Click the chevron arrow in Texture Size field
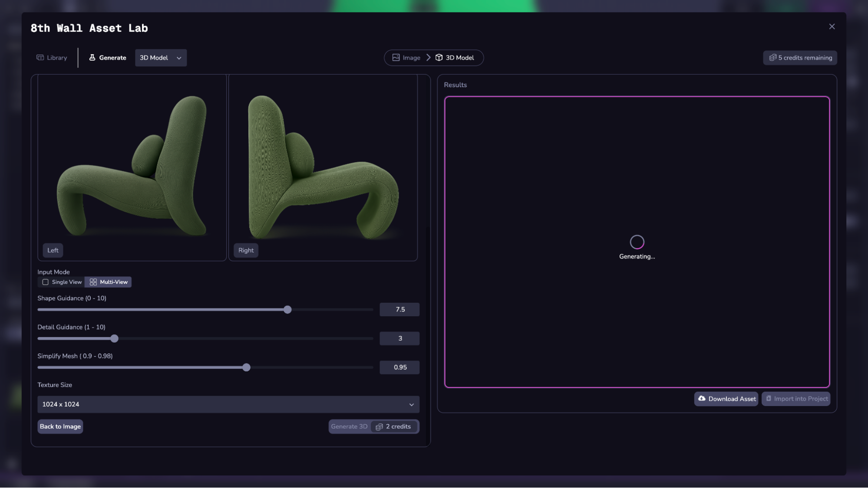 (411, 405)
